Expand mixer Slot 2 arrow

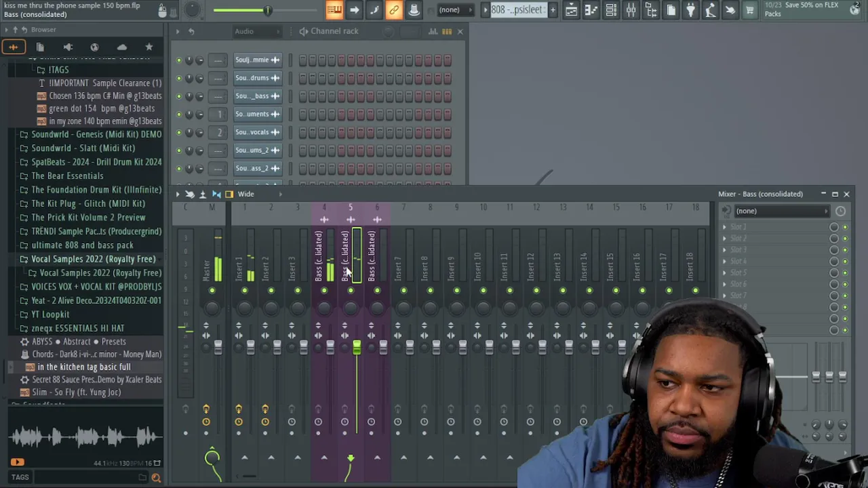[x=724, y=239]
